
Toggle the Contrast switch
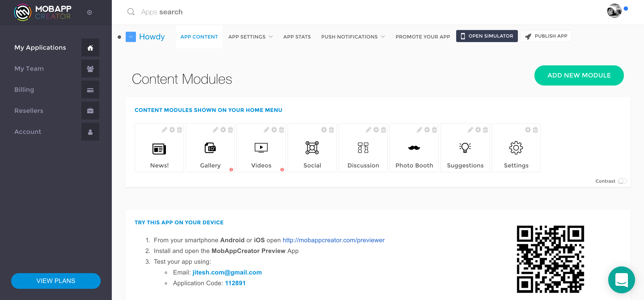[622, 181]
